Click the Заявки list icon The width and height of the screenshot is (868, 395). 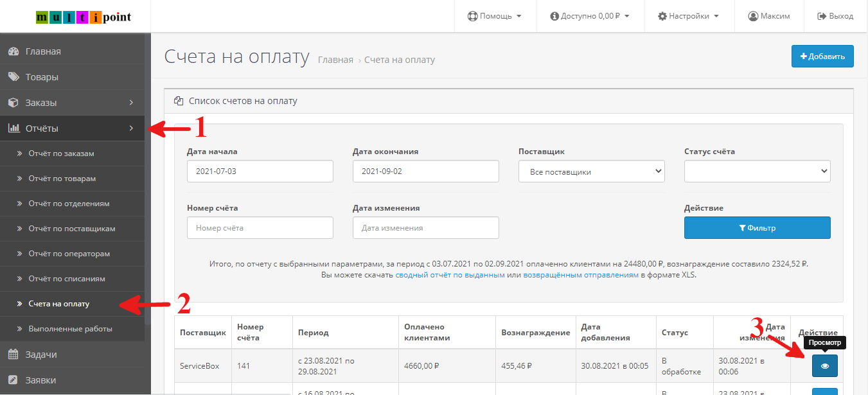[13, 380]
